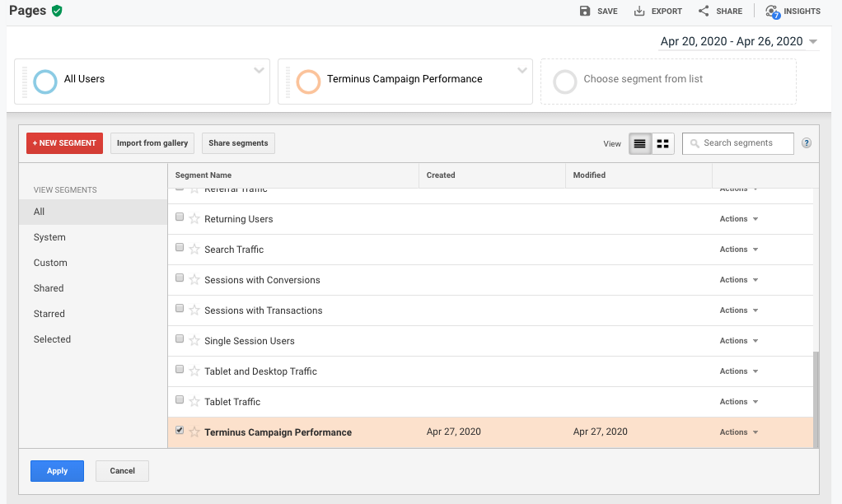
Task: Click the Cancel button
Action: 123,471
